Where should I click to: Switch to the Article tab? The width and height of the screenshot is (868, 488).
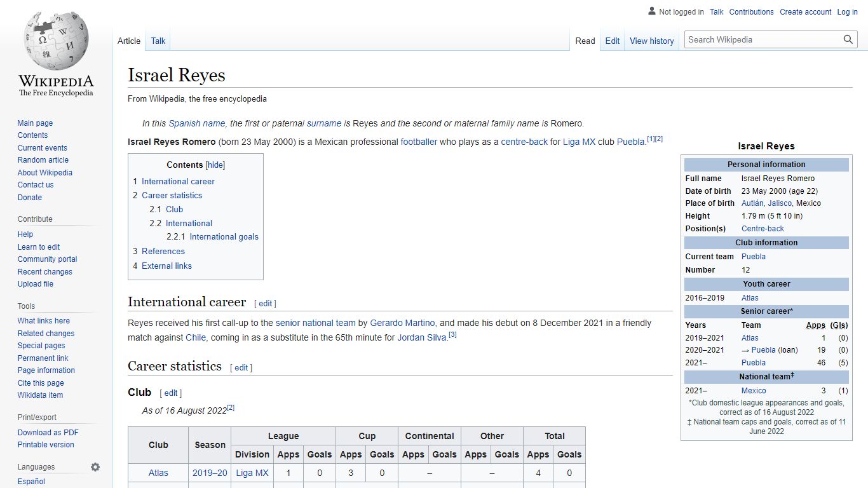pos(129,41)
